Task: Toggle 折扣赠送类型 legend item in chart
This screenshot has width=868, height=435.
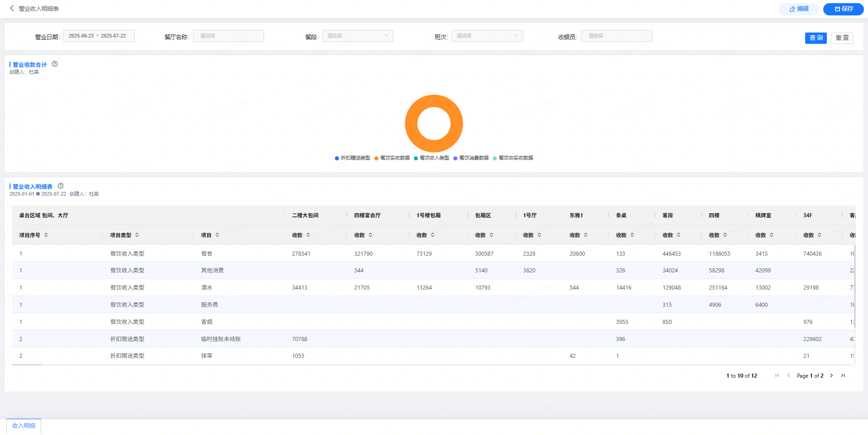Action: pos(352,158)
